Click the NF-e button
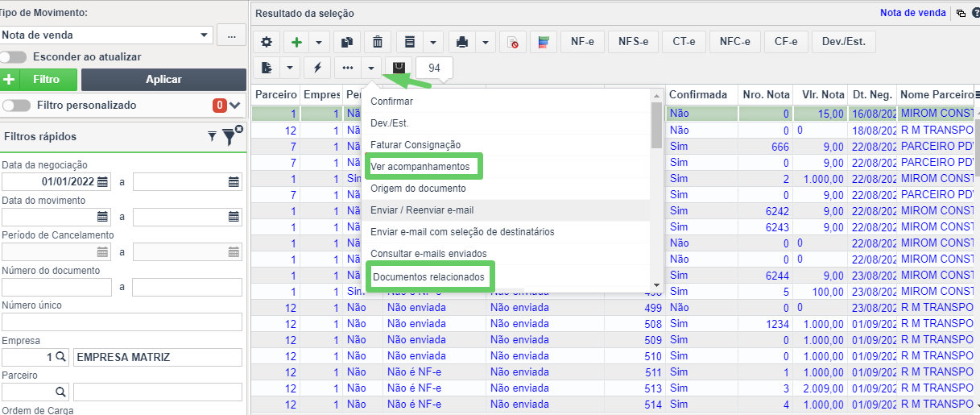The height and width of the screenshot is (415, 980). tap(582, 42)
